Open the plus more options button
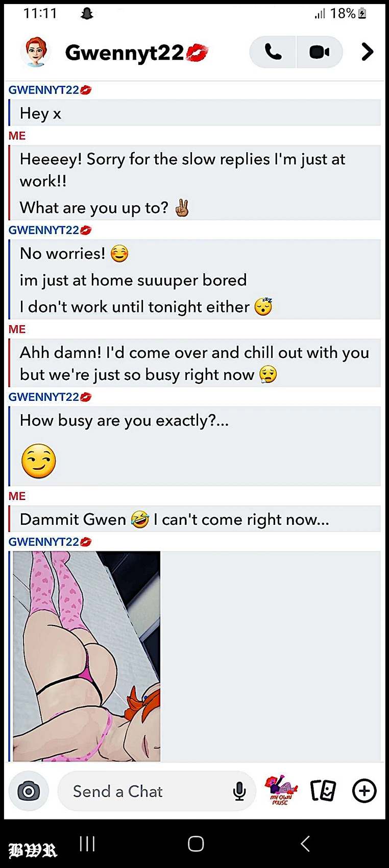The width and height of the screenshot is (389, 868). pyautogui.click(x=364, y=791)
